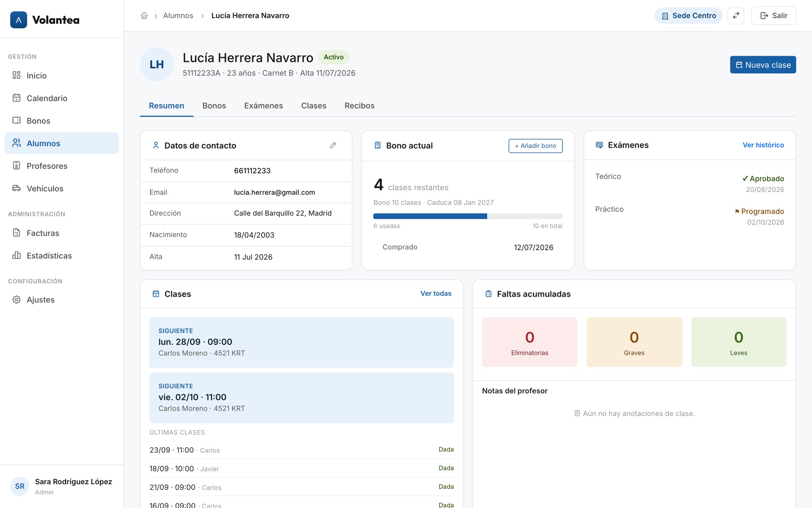Switch to the Resumen tab
Viewport: 812px width, 508px height.
tap(167, 106)
